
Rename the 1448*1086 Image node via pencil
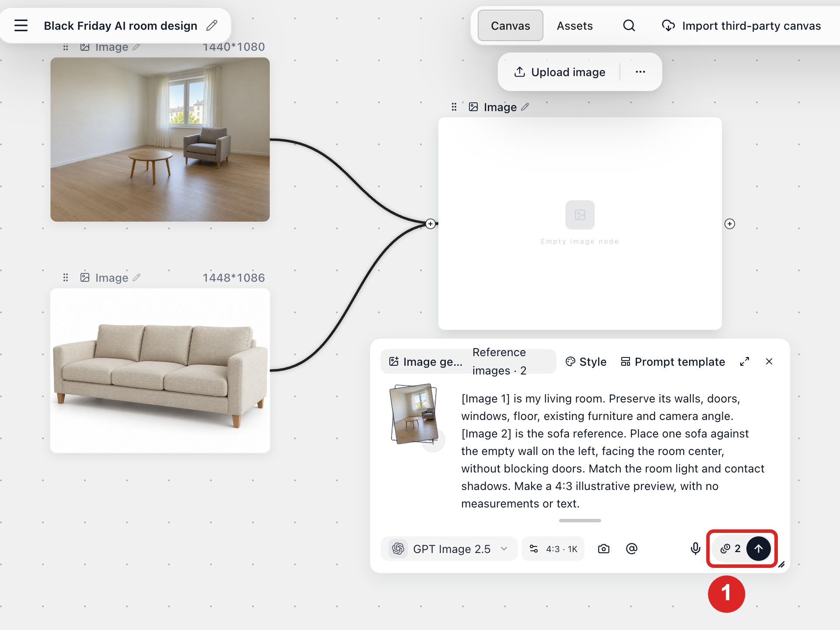click(136, 277)
